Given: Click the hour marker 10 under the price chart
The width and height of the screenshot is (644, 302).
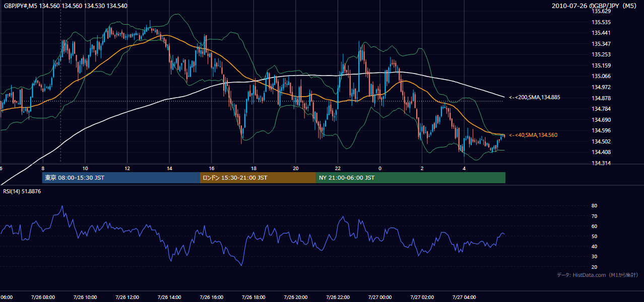Looking at the screenshot, I should tap(85, 169).
